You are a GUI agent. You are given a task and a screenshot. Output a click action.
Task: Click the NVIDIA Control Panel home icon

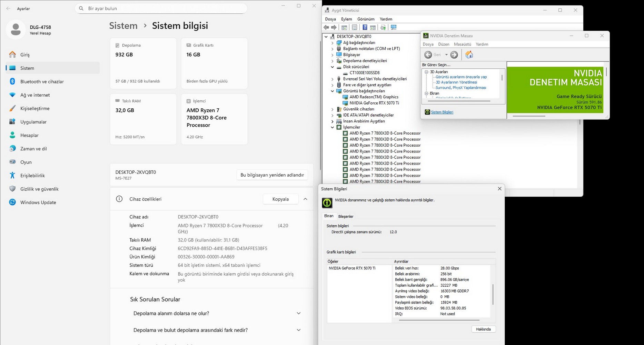469,55
